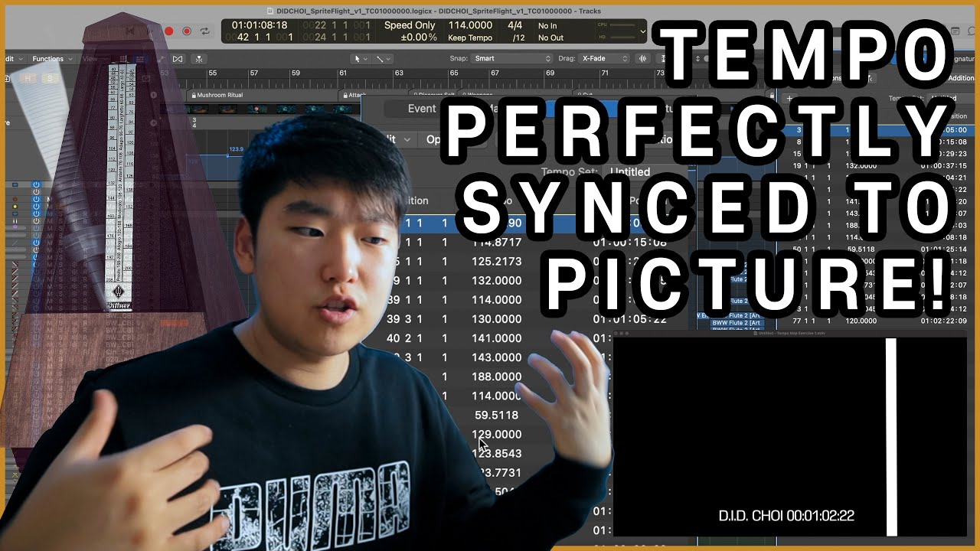Open the Snap Smart dropdown
980x551 pixels.
pyautogui.click(x=511, y=59)
